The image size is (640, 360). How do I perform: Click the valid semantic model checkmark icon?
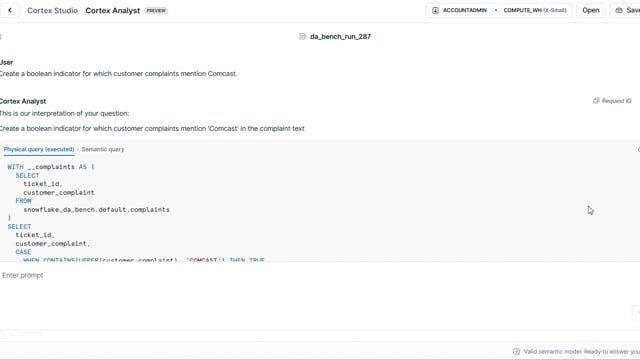tap(516, 351)
